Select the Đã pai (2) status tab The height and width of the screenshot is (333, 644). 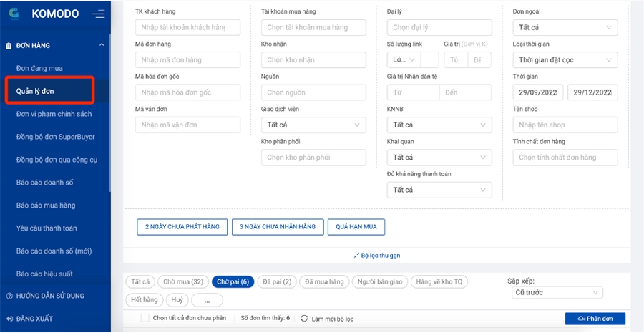(275, 282)
